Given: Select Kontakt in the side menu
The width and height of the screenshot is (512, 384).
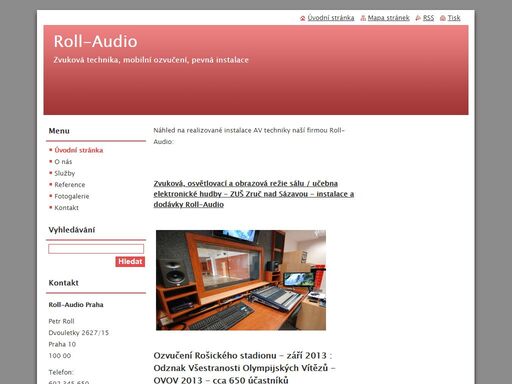Looking at the screenshot, I should (x=66, y=208).
